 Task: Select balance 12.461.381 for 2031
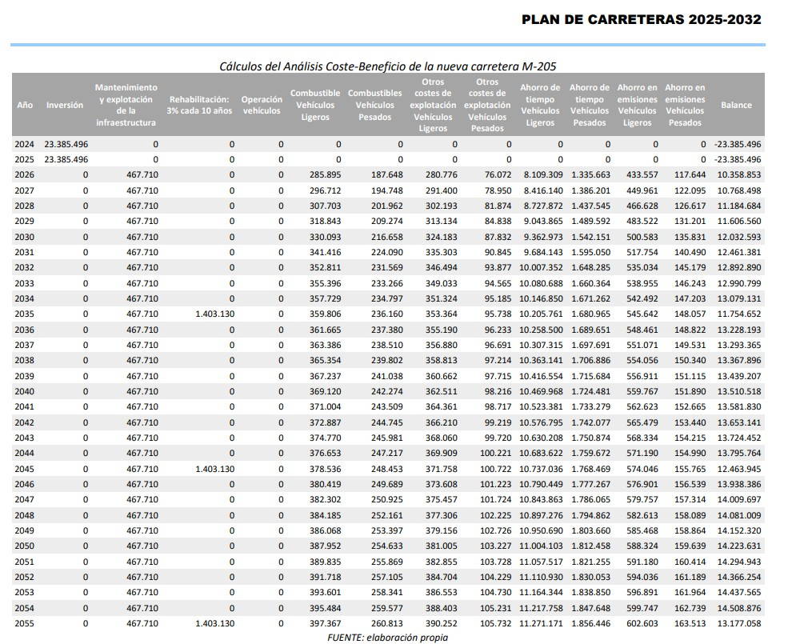pyautogui.click(x=739, y=252)
